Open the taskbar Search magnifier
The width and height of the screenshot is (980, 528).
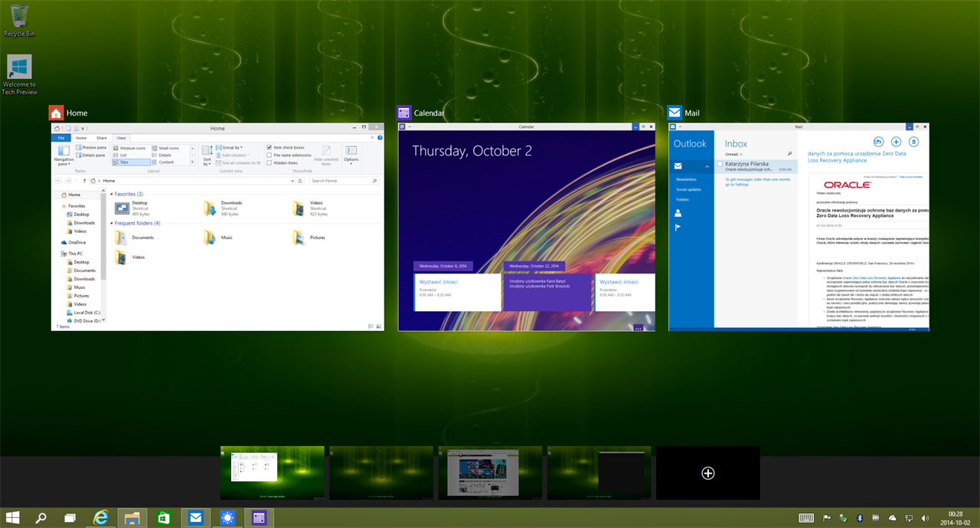pyautogui.click(x=41, y=518)
